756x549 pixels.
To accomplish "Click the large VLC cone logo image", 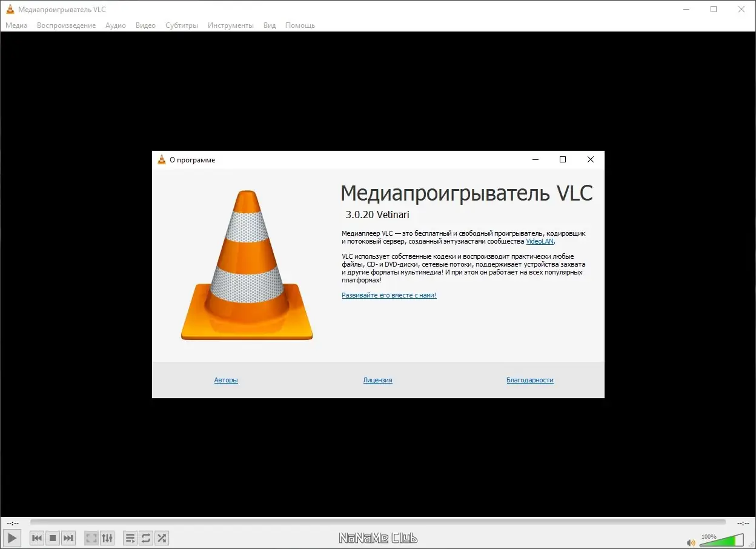I will pyautogui.click(x=247, y=265).
